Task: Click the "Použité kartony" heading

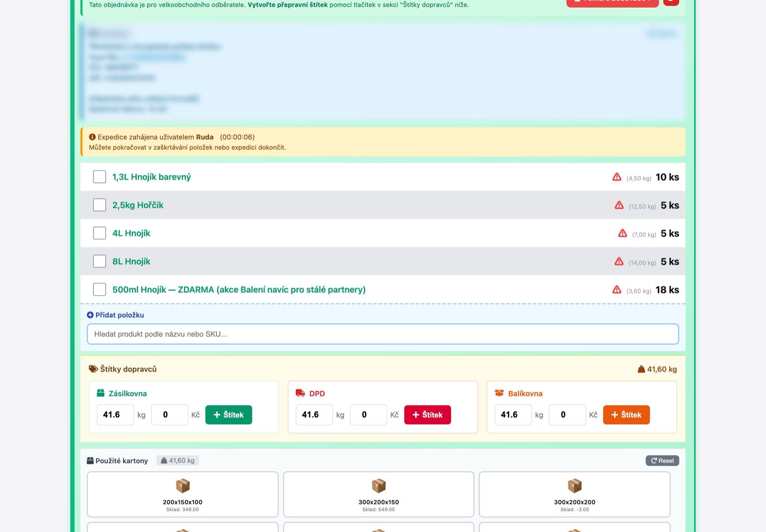Action: coord(122,461)
